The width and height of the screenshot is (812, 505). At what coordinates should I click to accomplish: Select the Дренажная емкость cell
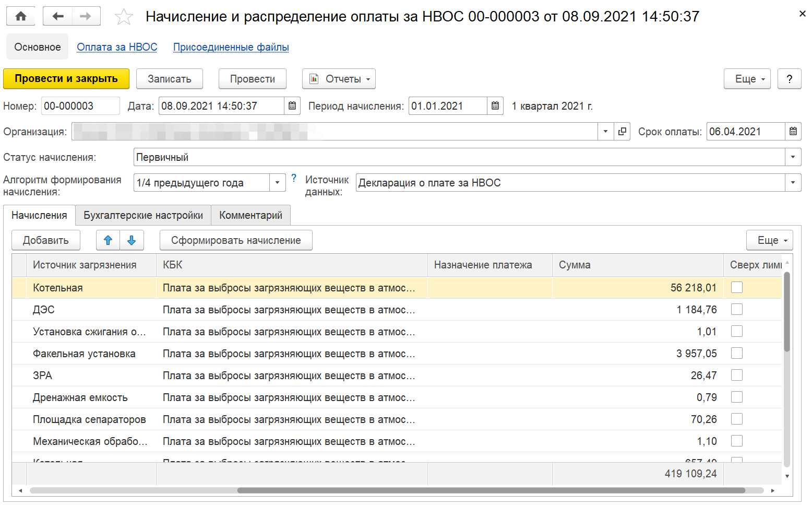(x=91, y=397)
